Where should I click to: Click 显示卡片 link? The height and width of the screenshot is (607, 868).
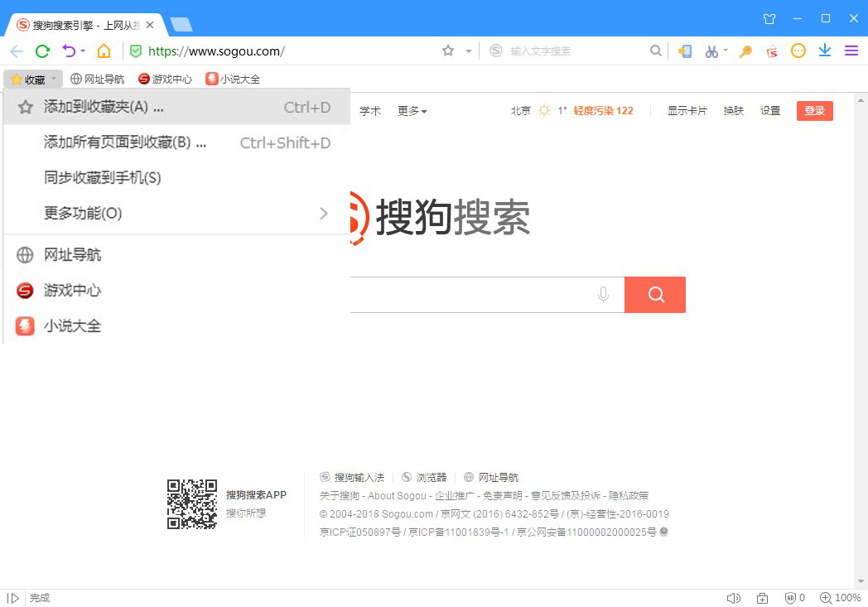[687, 111]
